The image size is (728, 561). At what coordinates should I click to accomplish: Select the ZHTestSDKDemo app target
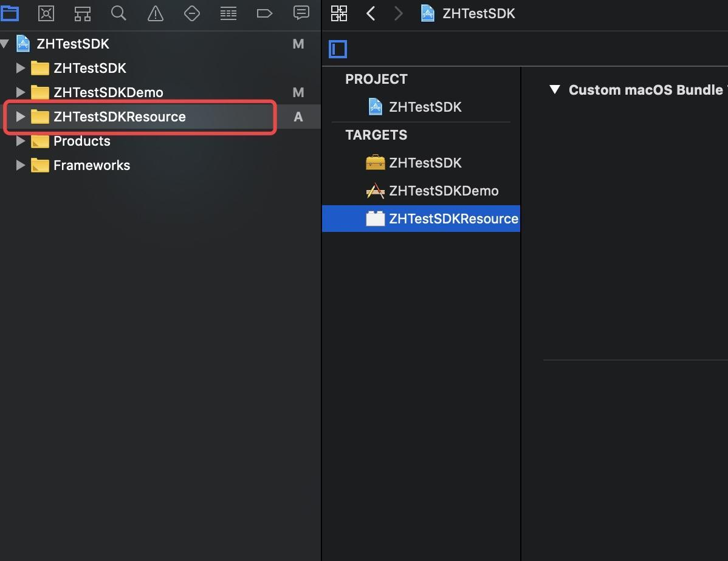click(421, 191)
